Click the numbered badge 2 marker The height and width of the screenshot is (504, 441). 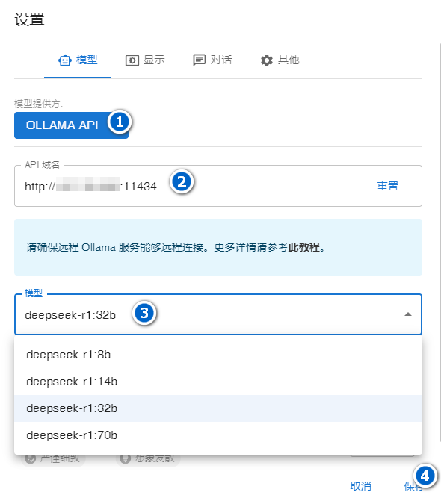point(182,182)
